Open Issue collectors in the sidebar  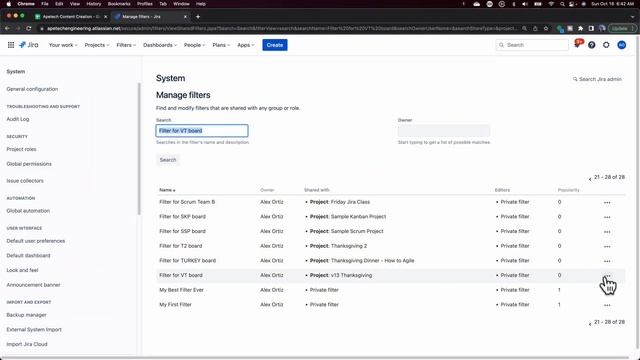coord(25,181)
